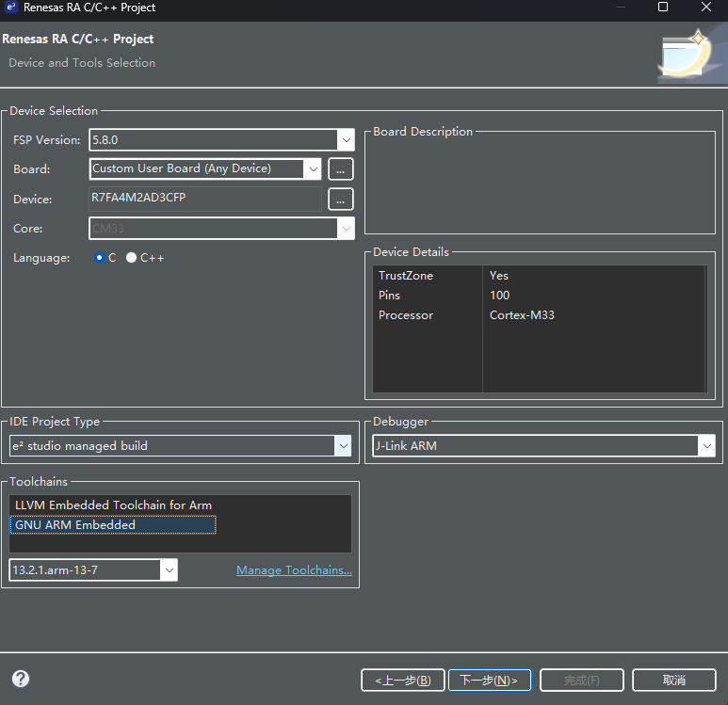Click the 上一步(B) back button
Viewport: 728px width, 705px height.
[x=402, y=680]
